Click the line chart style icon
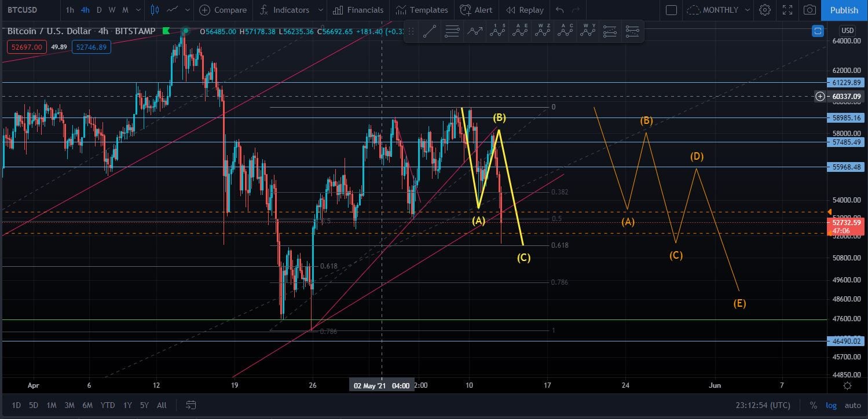This screenshot has width=868, height=419. click(173, 10)
